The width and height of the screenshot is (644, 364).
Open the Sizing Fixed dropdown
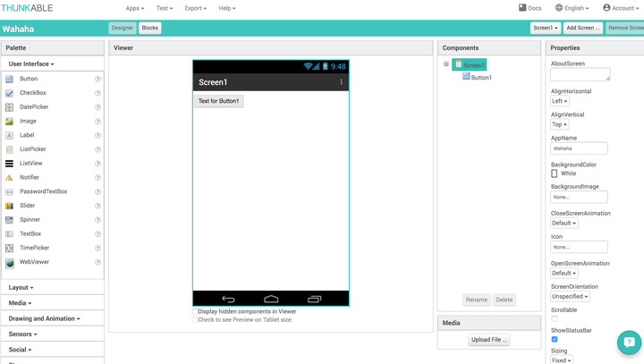[562, 360]
